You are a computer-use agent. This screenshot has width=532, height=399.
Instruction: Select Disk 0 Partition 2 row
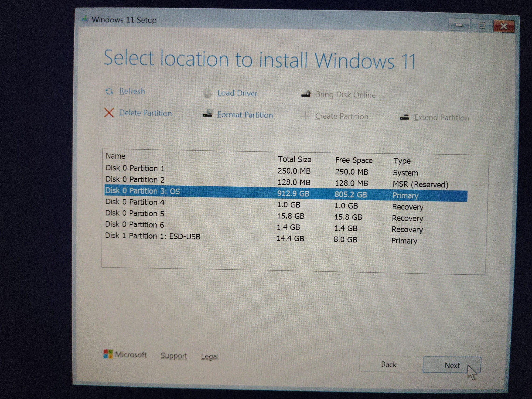pyautogui.click(x=286, y=181)
